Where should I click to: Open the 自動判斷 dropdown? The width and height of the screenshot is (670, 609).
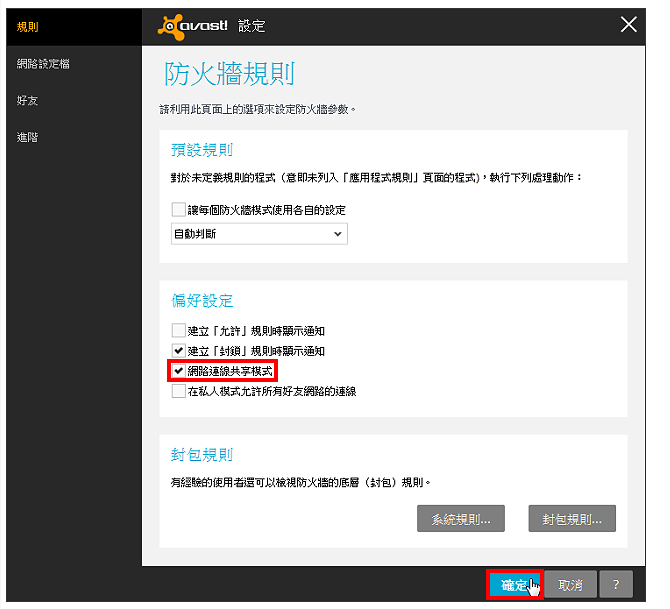(x=259, y=234)
